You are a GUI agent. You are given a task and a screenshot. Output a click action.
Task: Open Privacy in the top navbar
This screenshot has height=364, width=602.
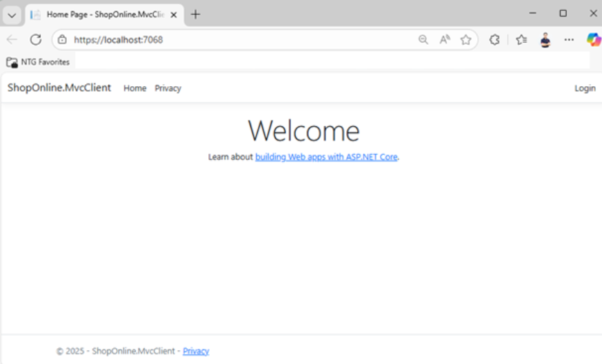[x=168, y=88]
